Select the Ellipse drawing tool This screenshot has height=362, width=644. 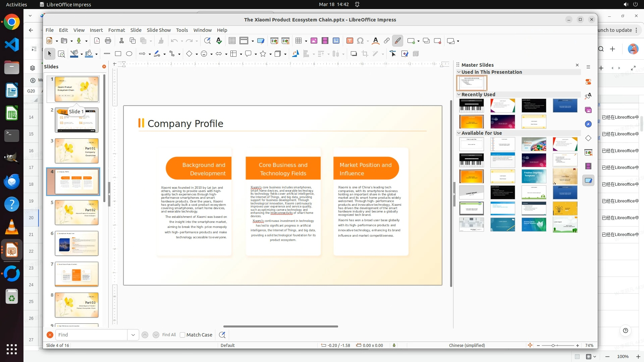coord(129,54)
